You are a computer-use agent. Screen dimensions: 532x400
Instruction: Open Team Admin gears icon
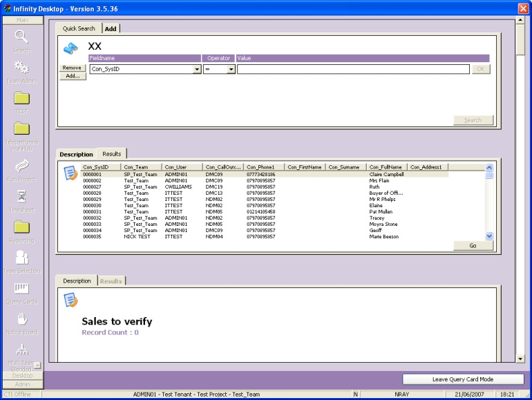click(21, 67)
